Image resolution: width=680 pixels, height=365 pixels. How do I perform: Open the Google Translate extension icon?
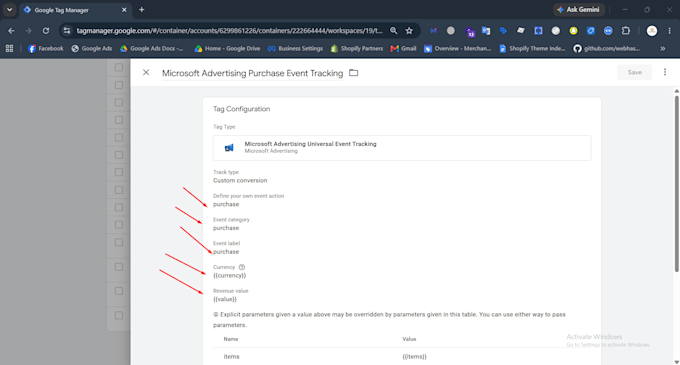coord(486,31)
